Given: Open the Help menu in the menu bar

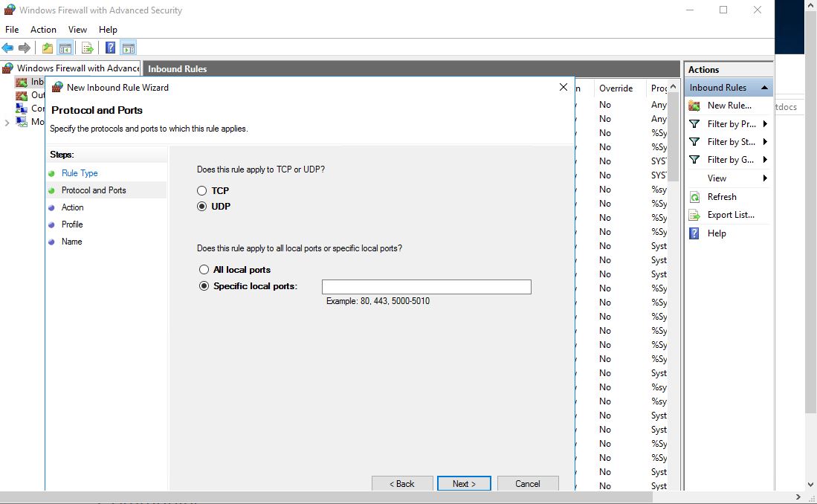Looking at the screenshot, I should click(108, 30).
